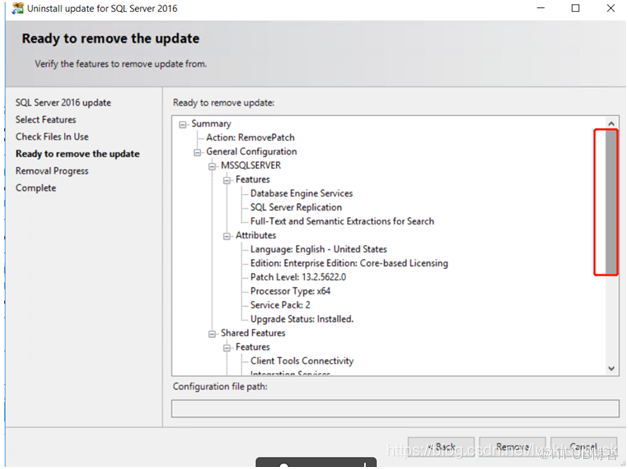
Task: Select SQL Server Replication item
Action: [296, 207]
